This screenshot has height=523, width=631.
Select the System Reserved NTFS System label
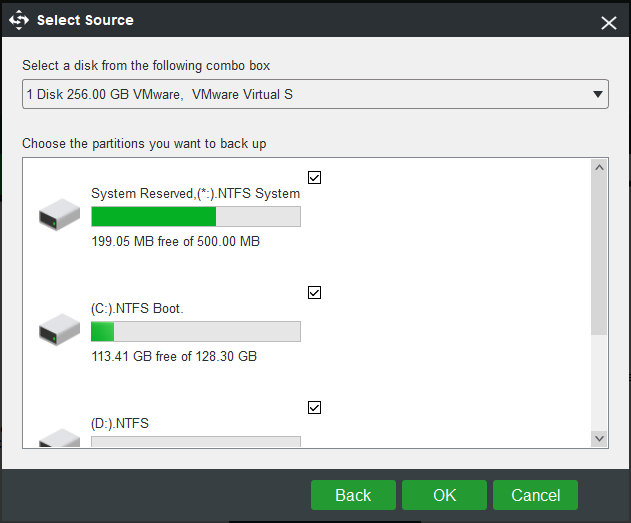click(196, 194)
